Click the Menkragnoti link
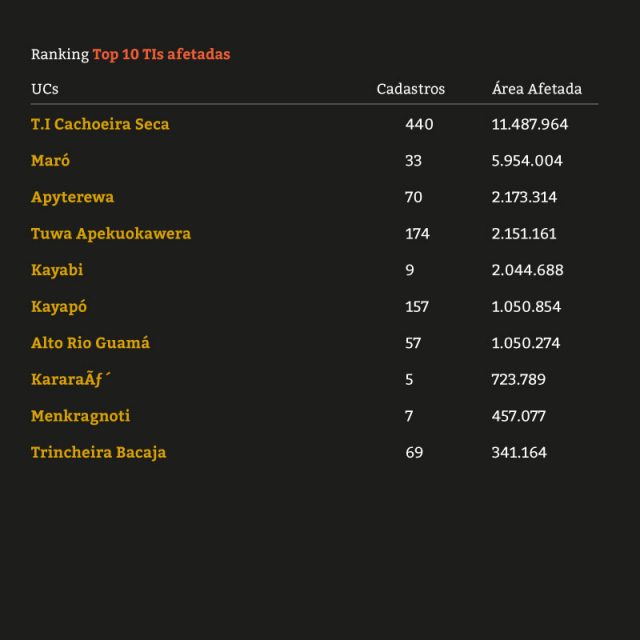Screen dimensions: 640x640 coord(81,416)
